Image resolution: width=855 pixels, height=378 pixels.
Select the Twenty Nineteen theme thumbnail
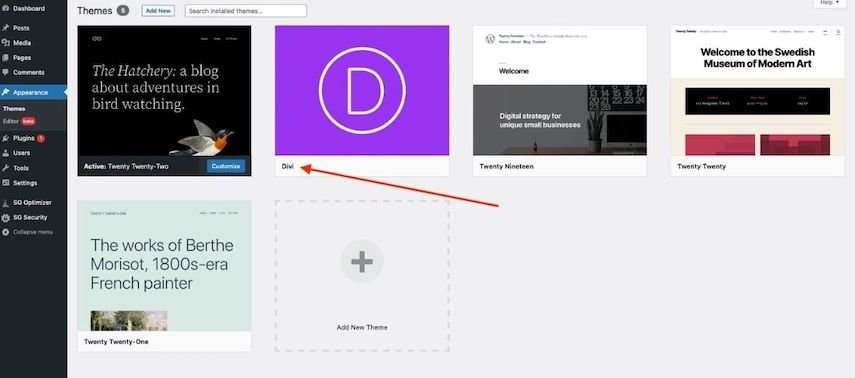560,91
